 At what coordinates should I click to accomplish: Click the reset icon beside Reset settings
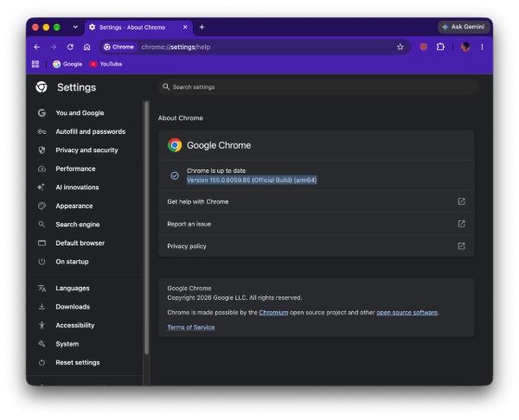pyautogui.click(x=42, y=362)
